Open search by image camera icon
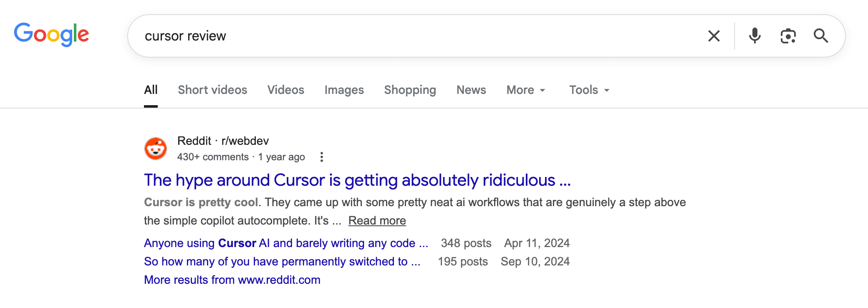The height and width of the screenshot is (308, 868). click(788, 36)
